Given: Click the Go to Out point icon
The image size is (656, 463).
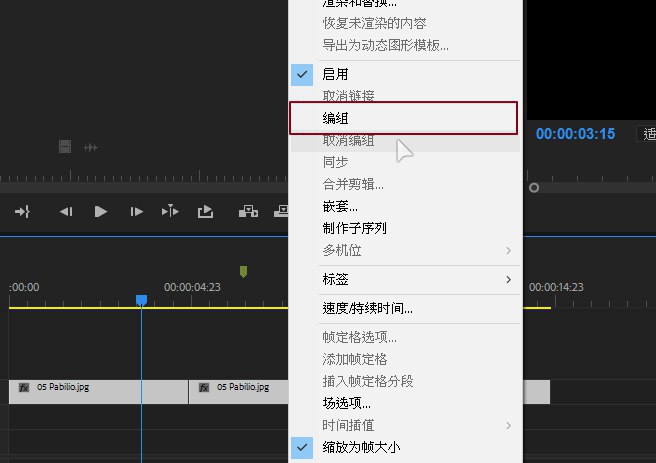Looking at the screenshot, I should pyautogui.click(x=22, y=211).
